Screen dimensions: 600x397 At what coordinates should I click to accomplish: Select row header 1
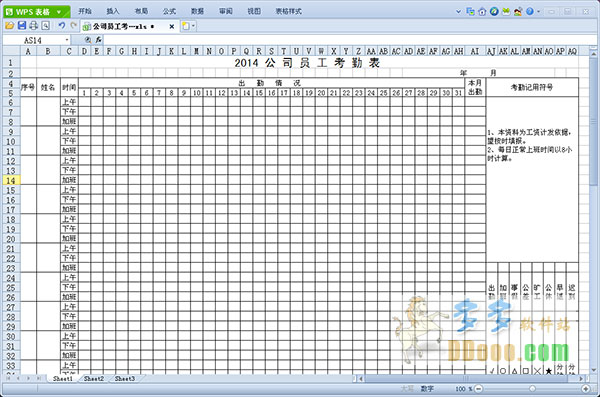coord(11,63)
